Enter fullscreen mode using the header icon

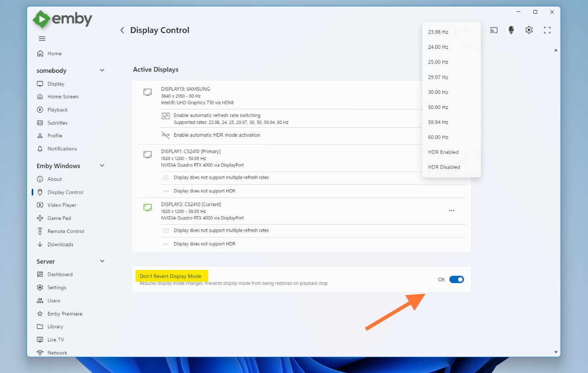tap(547, 30)
